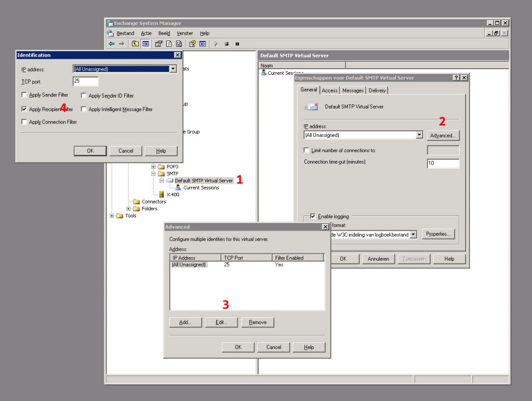This screenshot has width=532, height=401.
Task: Click Cancel in the Advanced dialog
Action: tap(273, 347)
